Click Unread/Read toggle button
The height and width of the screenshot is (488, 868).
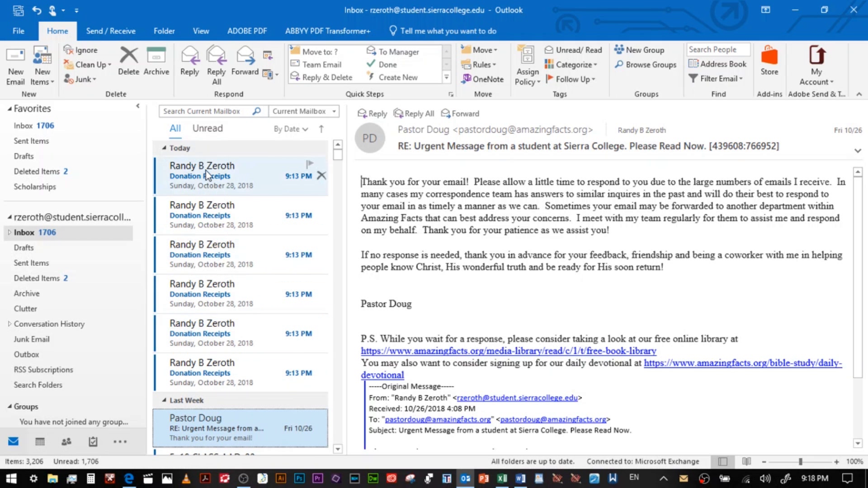(573, 50)
